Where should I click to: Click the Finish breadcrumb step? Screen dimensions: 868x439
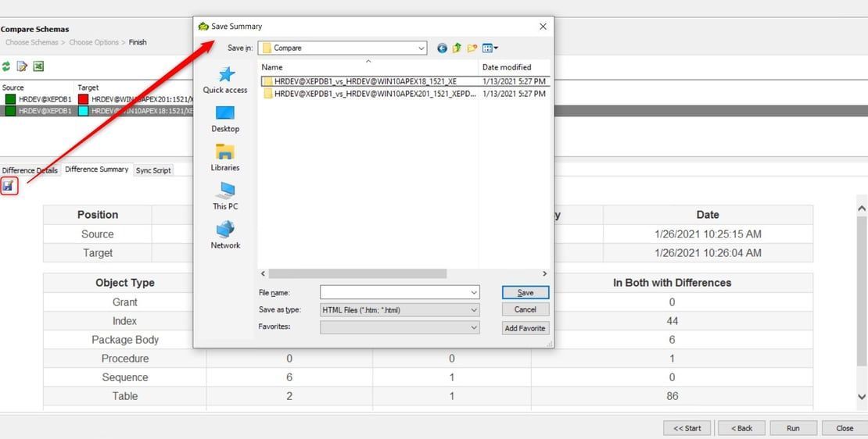(x=138, y=42)
